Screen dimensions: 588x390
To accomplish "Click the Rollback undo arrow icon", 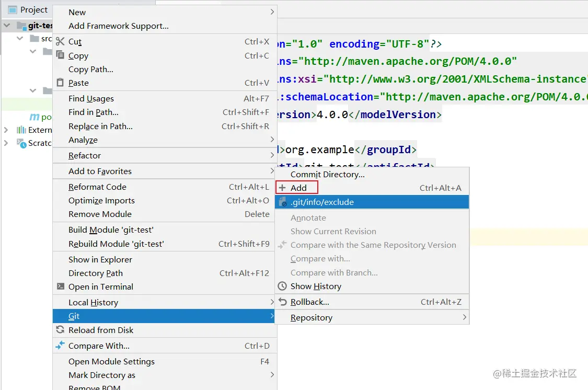I will tap(282, 302).
